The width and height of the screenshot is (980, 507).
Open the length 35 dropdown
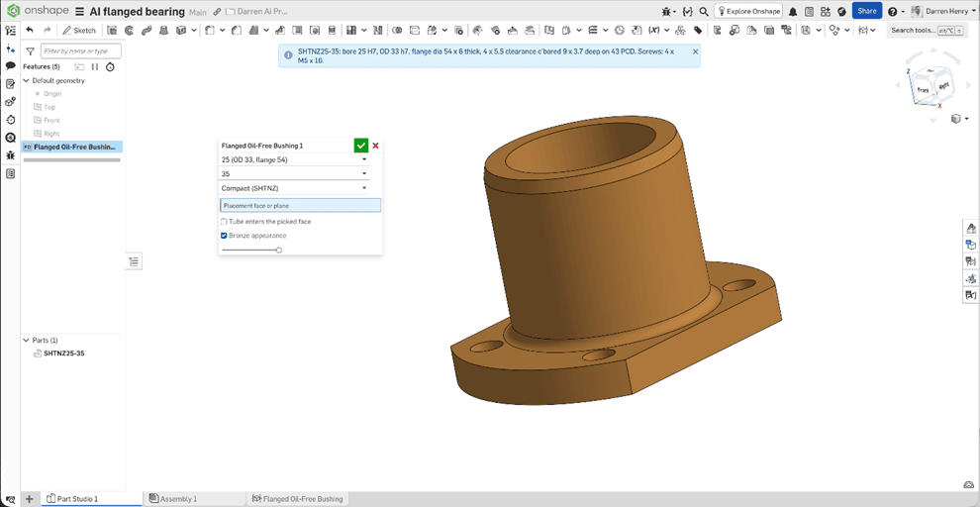(x=294, y=174)
